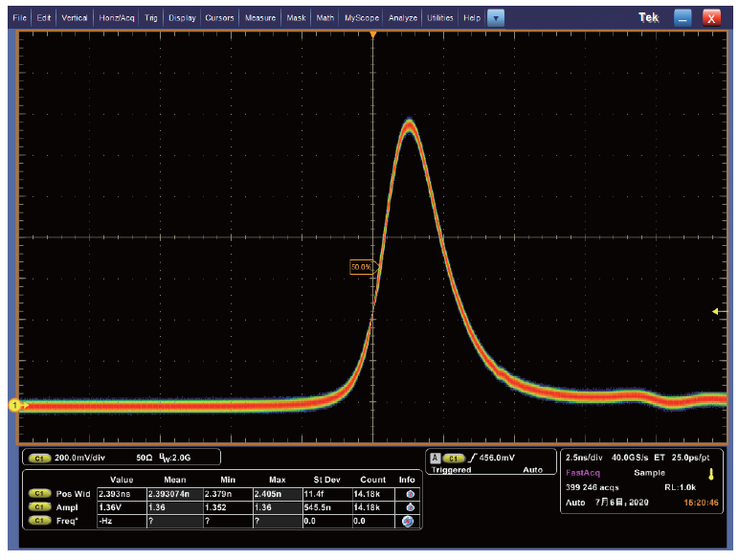Click the C1 badge beside Freq measurement
This screenshot has width=739, height=560.
click(39, 521)
